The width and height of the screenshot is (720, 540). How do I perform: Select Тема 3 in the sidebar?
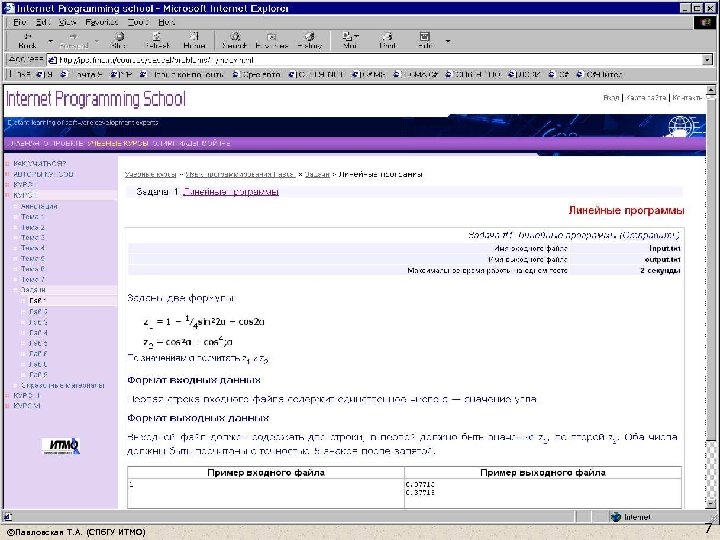[33, 238]
